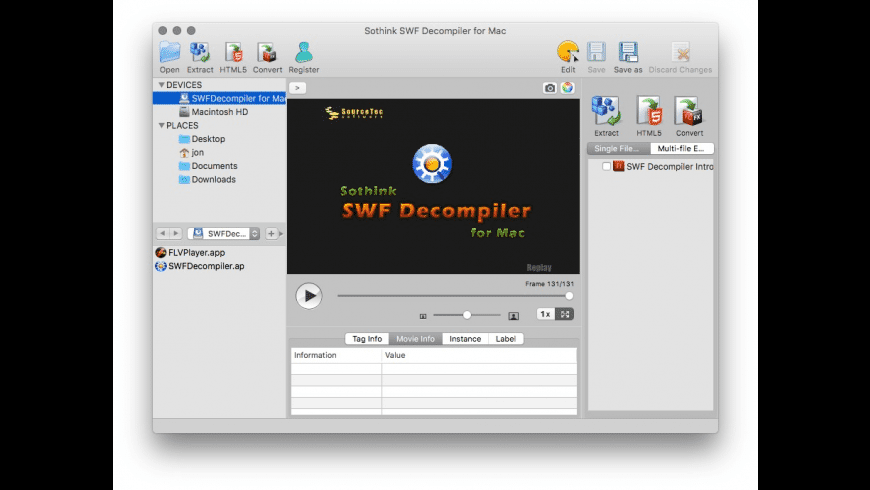Click the zoom-out small image icon

point(423,316)
